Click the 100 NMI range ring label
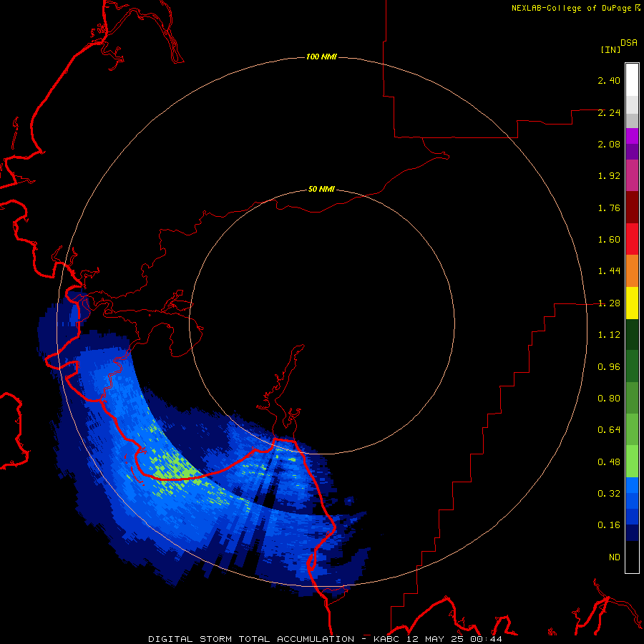Image resolution: width=644 pixels, height=644 pixels. [321, 57]
